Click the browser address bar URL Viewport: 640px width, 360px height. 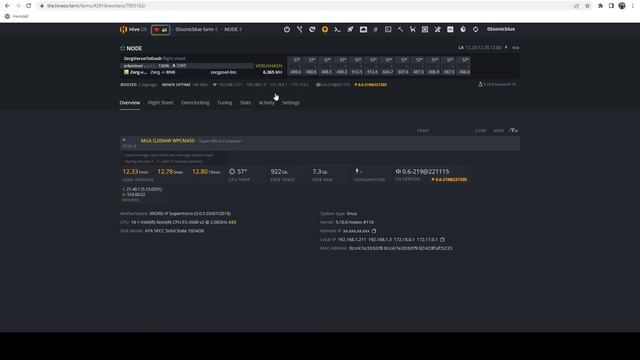tap(96, 6)
